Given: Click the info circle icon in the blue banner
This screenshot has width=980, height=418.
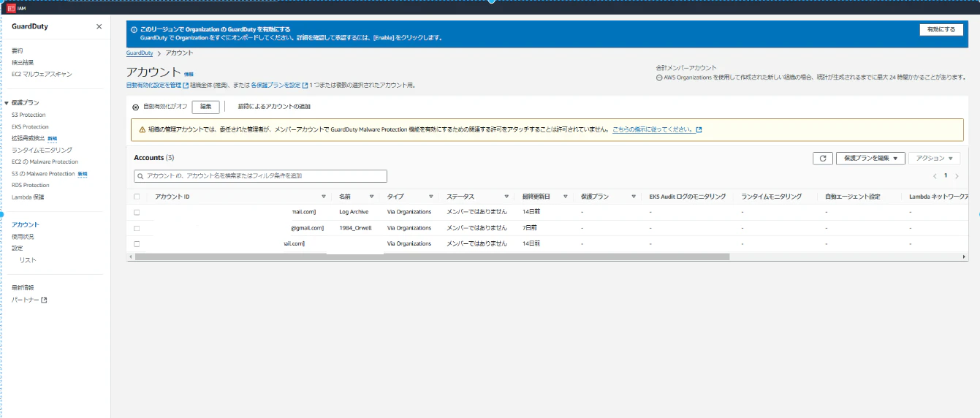Looking at the screenshot, I should tap(134, 29).
